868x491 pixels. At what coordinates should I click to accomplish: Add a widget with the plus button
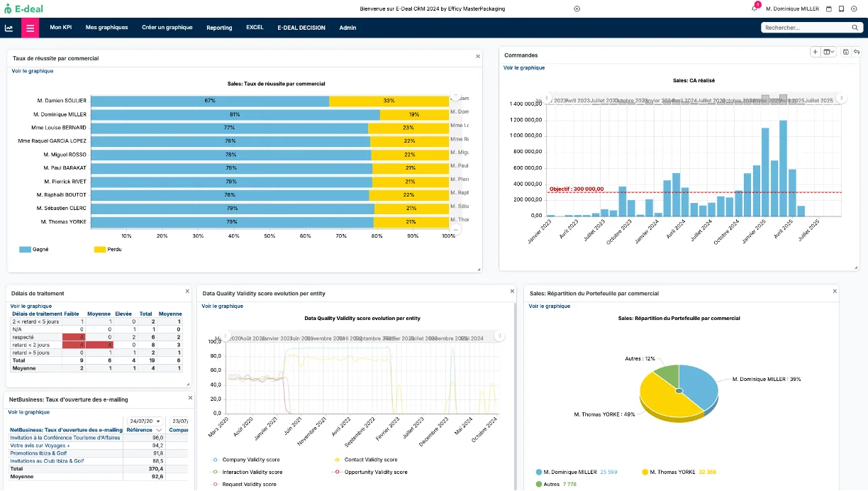point(816,52)
